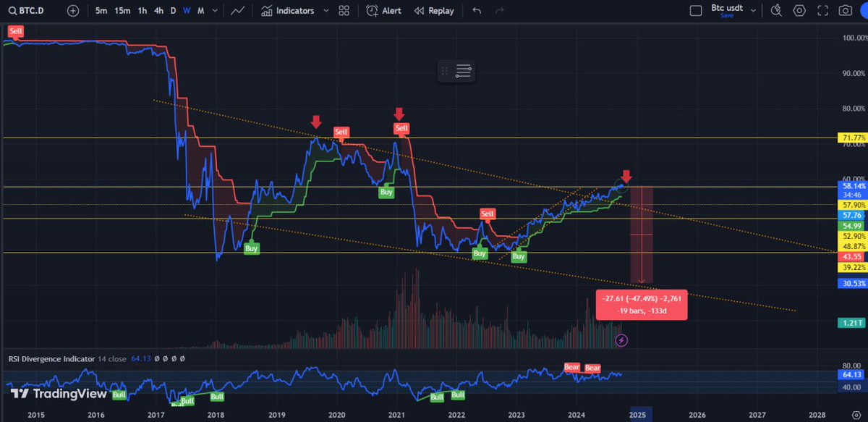Image resolution: width=868 pixels, height=422 pixels.
Task: Select the M monthly timeframe
Action: pos(200,11)
